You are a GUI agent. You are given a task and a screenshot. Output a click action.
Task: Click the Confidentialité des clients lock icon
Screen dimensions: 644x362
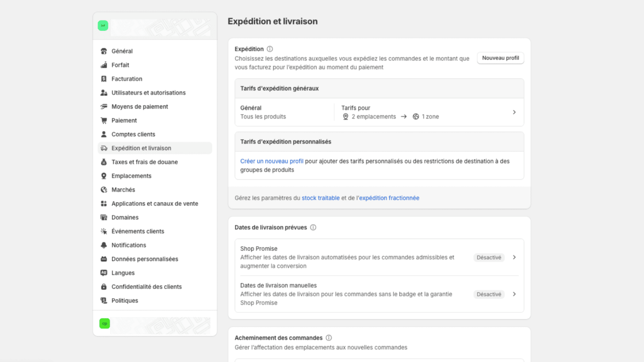(x=103, y=286)
